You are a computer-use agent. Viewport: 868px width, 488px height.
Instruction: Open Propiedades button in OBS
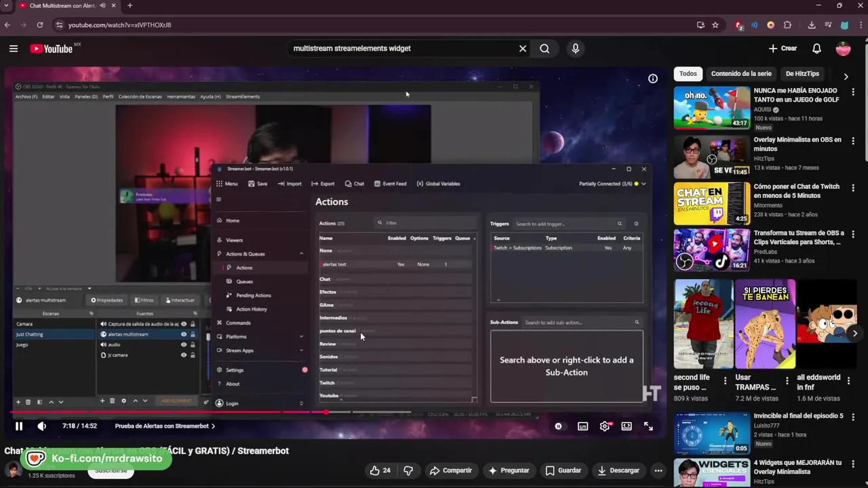click(107, 300)
